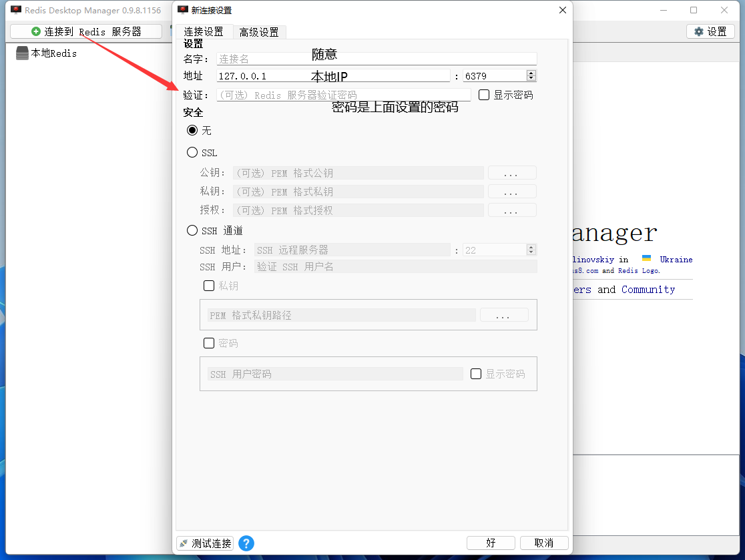Click the 名字 connection name field
Viewport: 745px width, 560px height.
coord(377,59)
